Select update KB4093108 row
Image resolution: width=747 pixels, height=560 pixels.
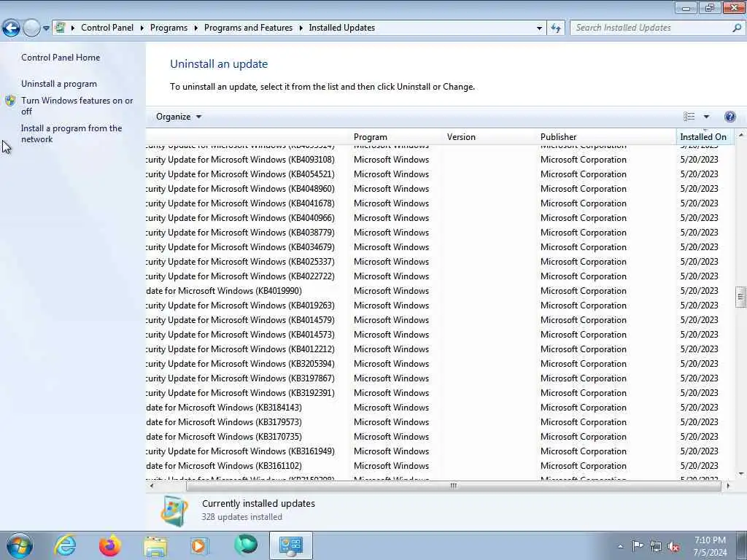(441, 160)
